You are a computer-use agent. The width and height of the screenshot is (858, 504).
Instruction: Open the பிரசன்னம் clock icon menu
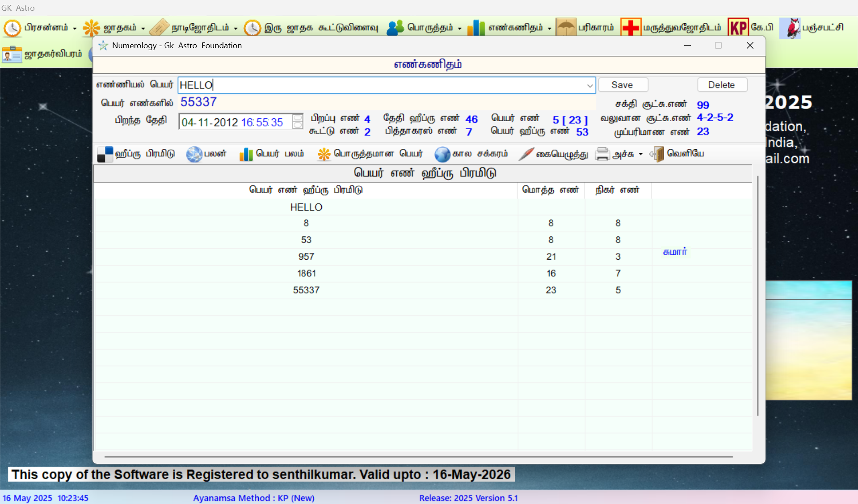[x=12, y=28]
